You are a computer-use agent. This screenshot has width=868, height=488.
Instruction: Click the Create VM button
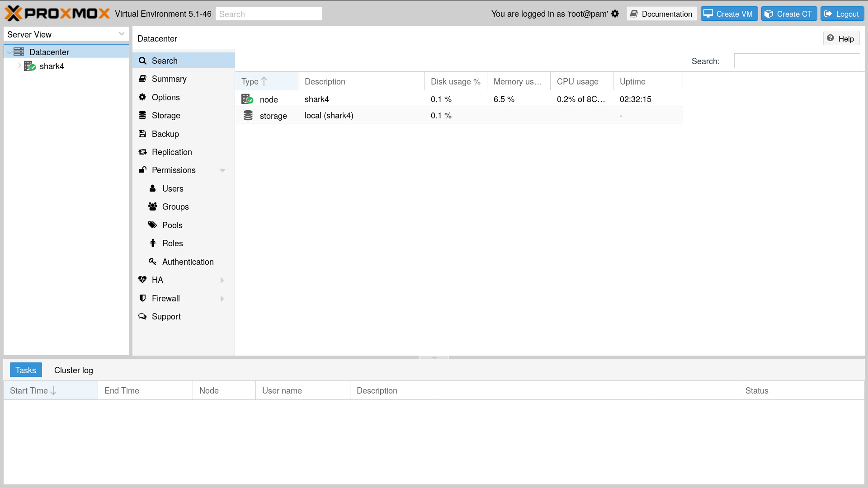[729, 14]
